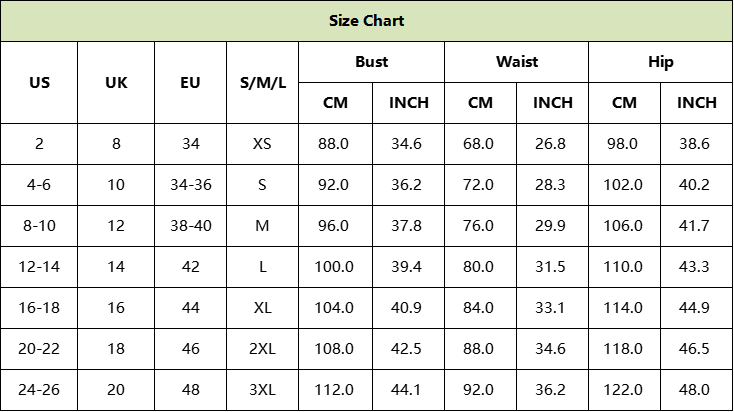Select the 2XL size cell
The height and width of the screenshot is (412, 734).
point(263,349)
